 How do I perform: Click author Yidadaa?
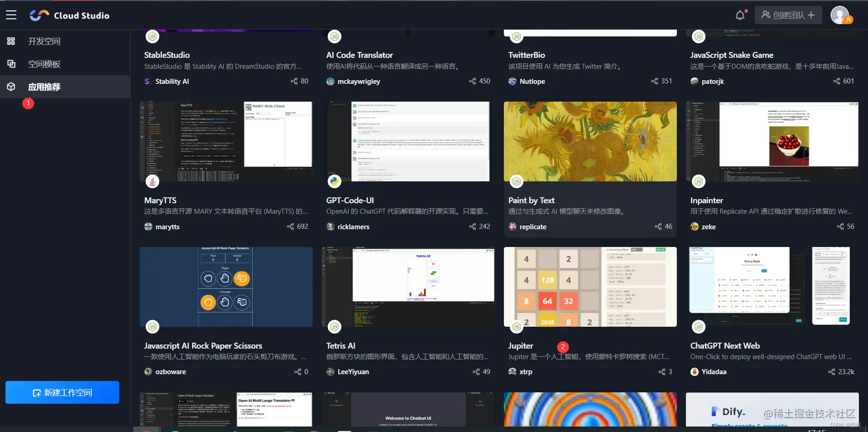714,372
